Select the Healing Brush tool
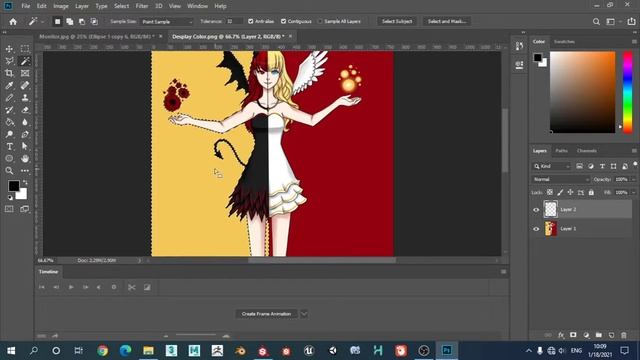Viewport: 640px width, 360px height. coord(25,85)
